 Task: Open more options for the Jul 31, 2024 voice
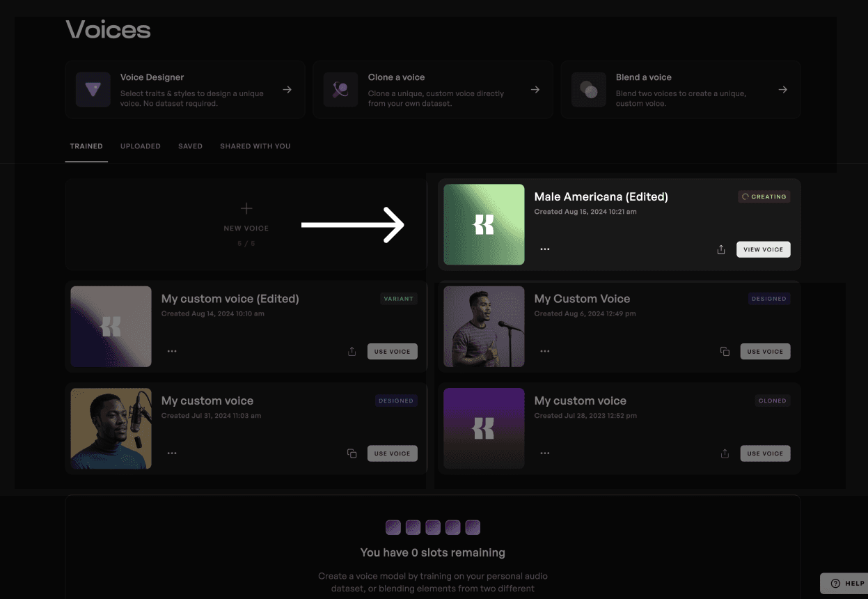pos(172,453)
